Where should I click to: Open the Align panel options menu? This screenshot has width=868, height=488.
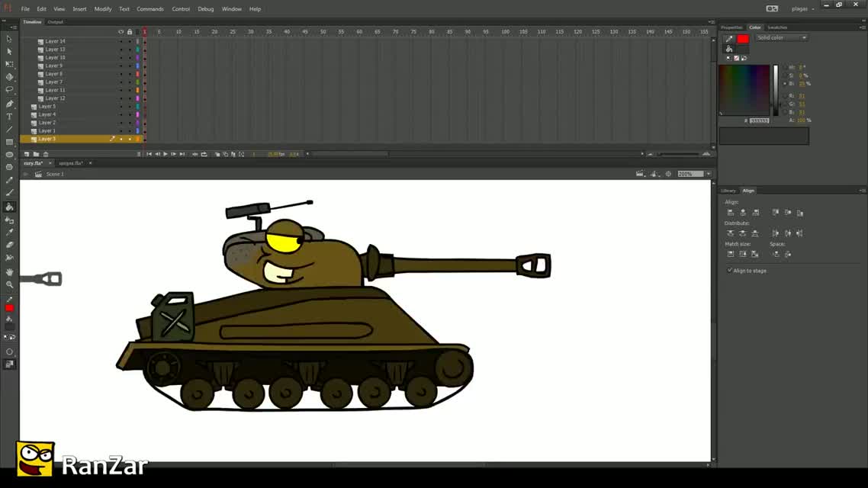pos(863,191)
